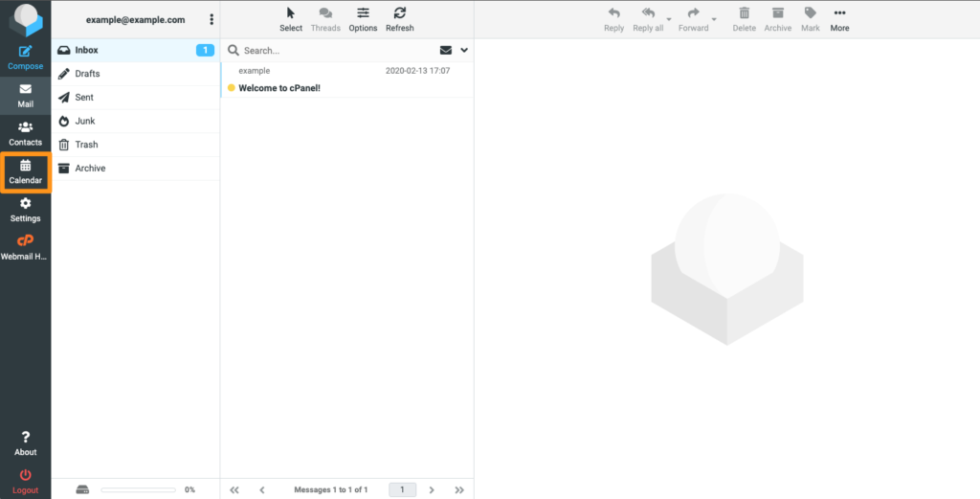Select the Drafts folder

(x=87, y=74)
